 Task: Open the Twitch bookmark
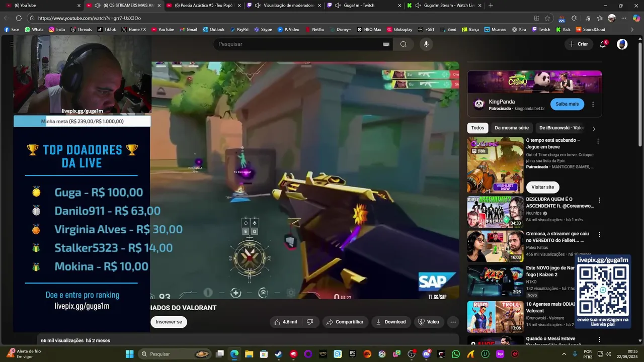pyautogui.click(x=541, y=29)
